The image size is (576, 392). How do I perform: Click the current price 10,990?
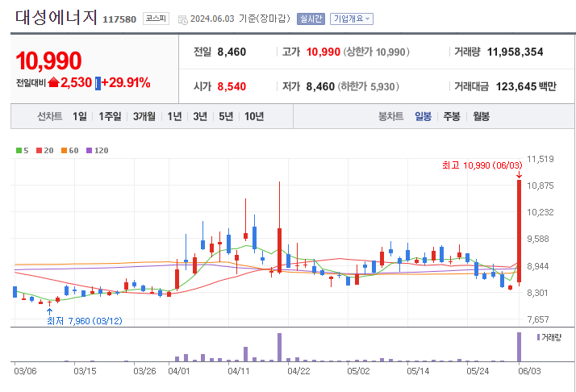tap(48, 60)
